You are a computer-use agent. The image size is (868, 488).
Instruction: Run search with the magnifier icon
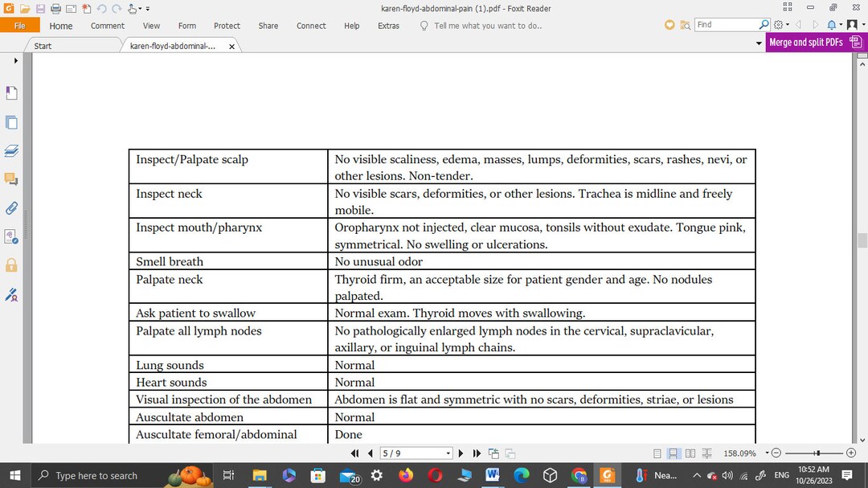point(764,24)
